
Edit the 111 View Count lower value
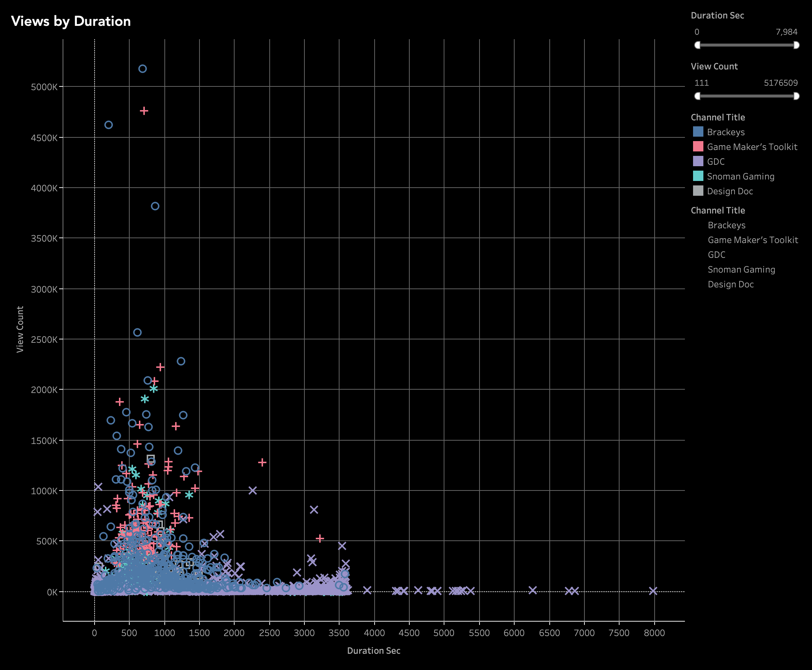tap(701, 83)
